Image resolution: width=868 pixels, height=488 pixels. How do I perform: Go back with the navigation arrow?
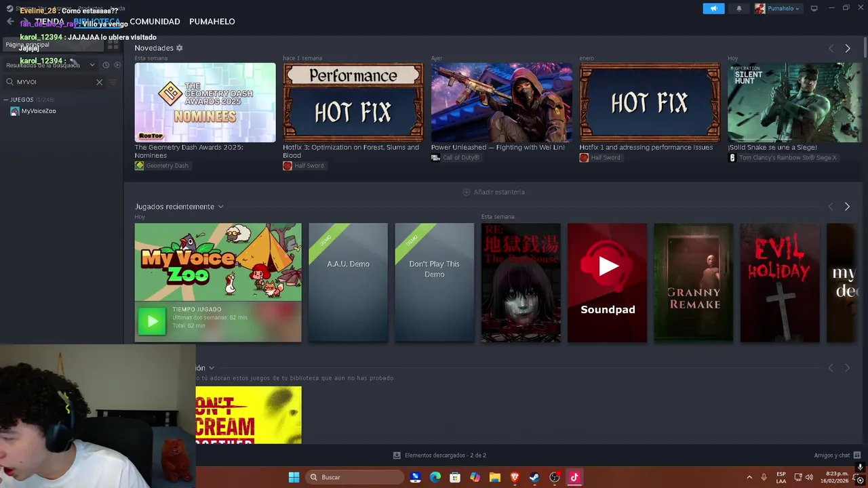[x=10, y=22]
